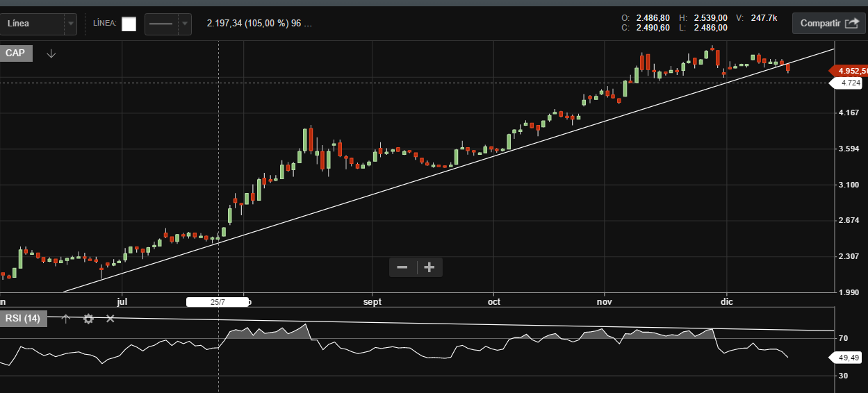Image resolution: width=868 pixels, height=393 pixels.
Task: Click the 4.952,50 current price tag
Action: [x=849, y=71]
